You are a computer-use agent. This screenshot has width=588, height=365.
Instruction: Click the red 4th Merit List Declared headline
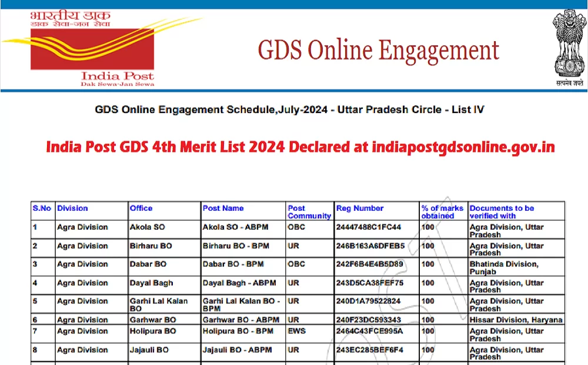point(300,147)
